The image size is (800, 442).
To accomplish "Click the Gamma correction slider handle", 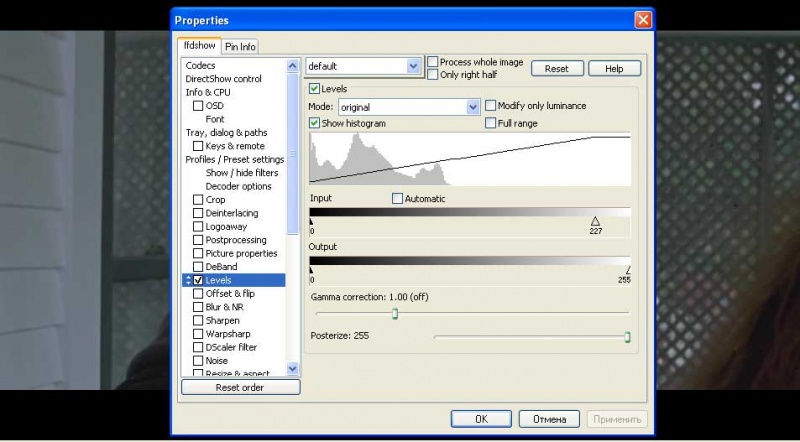I will (395, 314).
